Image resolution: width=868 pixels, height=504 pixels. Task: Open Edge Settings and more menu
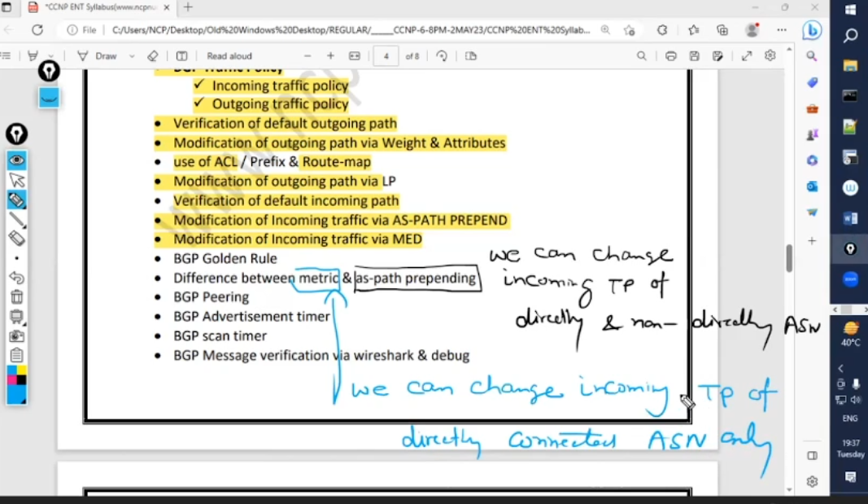tap(782, 30)
